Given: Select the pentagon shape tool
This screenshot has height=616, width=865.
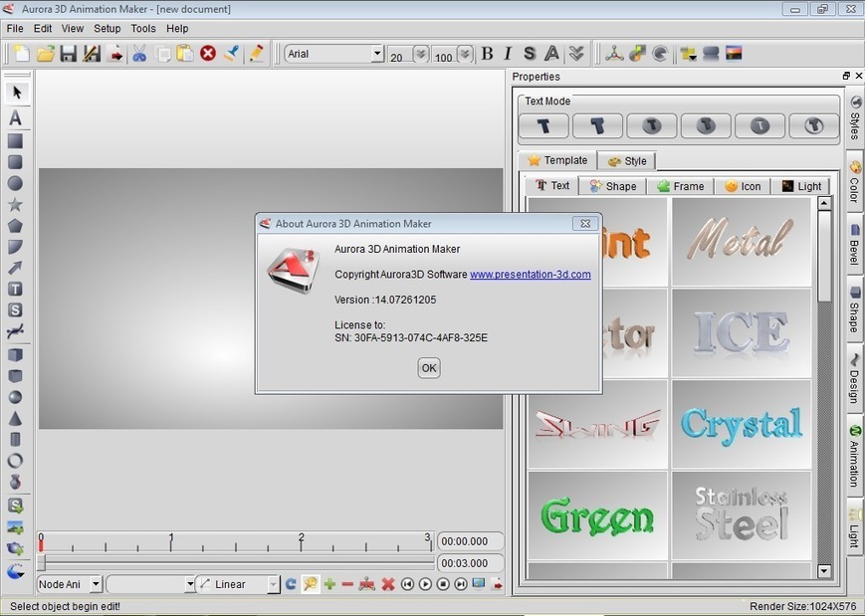Looking at the screenshot, I should [x=15, y=226].
